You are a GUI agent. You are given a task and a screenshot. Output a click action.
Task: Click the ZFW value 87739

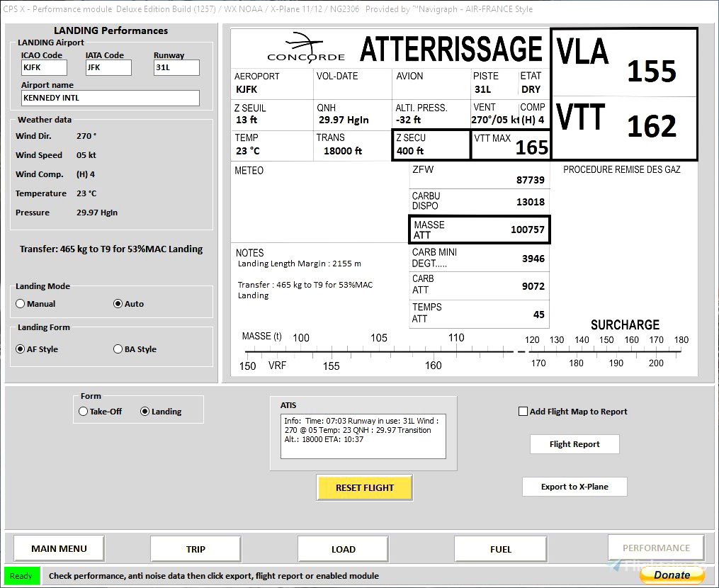(531, 180)
